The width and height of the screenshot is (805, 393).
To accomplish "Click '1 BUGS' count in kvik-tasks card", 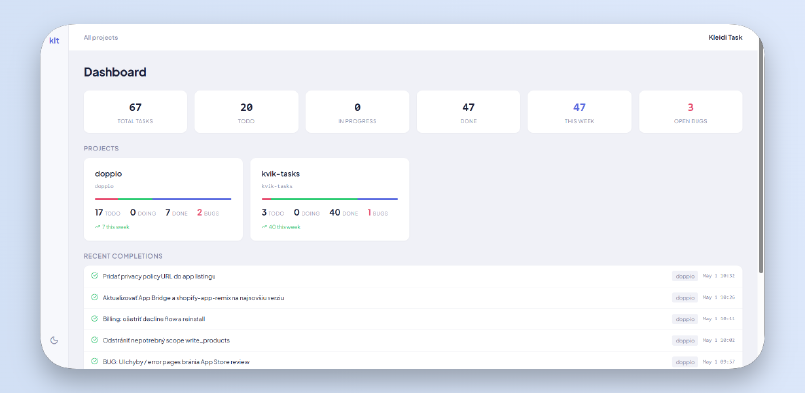I will coord(377,213).
